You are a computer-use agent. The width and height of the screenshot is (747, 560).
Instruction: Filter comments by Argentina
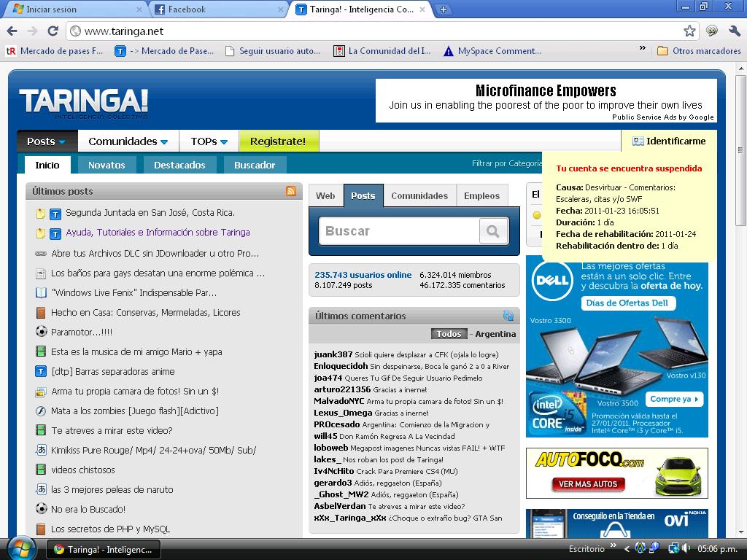point(495,334)
